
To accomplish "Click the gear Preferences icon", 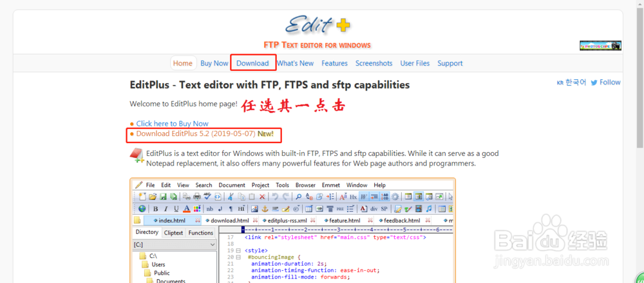I will tap(395, 197).
